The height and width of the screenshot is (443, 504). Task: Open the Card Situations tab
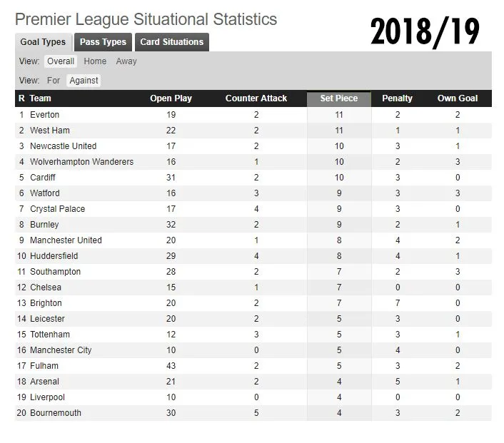171,42
